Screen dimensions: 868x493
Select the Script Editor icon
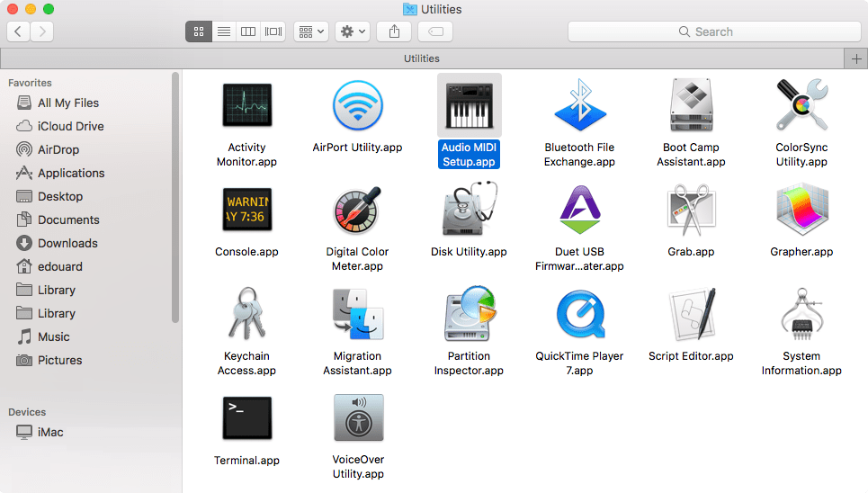[x=691, y=314]
